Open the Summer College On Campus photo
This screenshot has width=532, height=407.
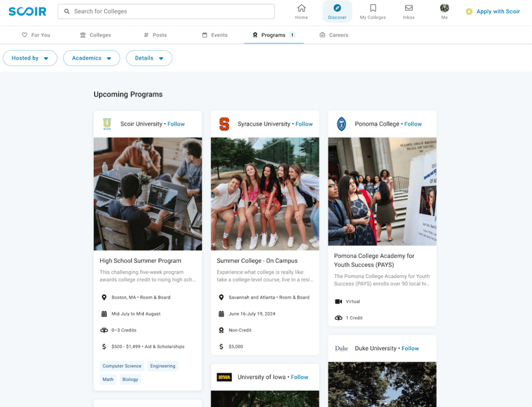(265, 194)
